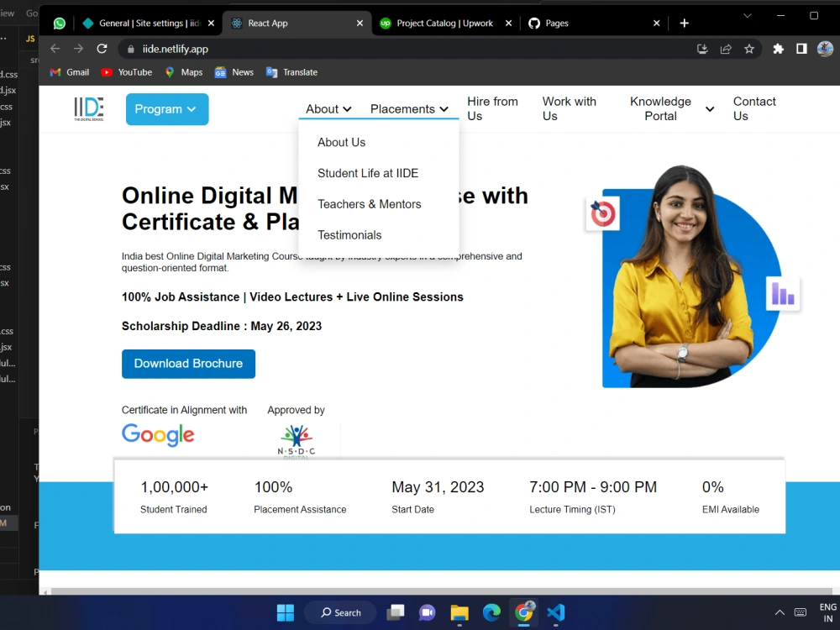Click the 7:00 PM - 9:00 PM timing
This screenshot has width=840, height=630.
coord(593,496)
